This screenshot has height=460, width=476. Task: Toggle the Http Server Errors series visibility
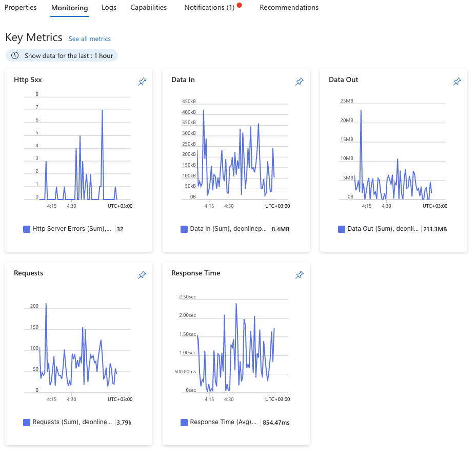[x=27, y=228]
